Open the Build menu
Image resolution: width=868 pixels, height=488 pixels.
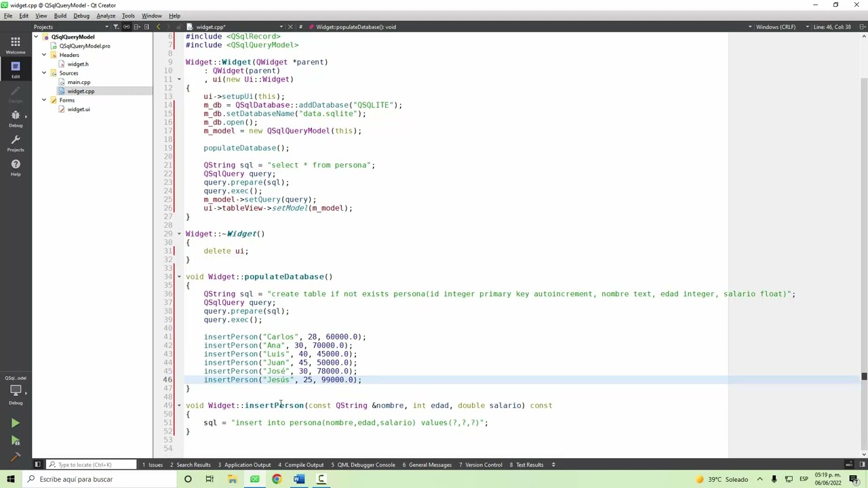(60, 16)
